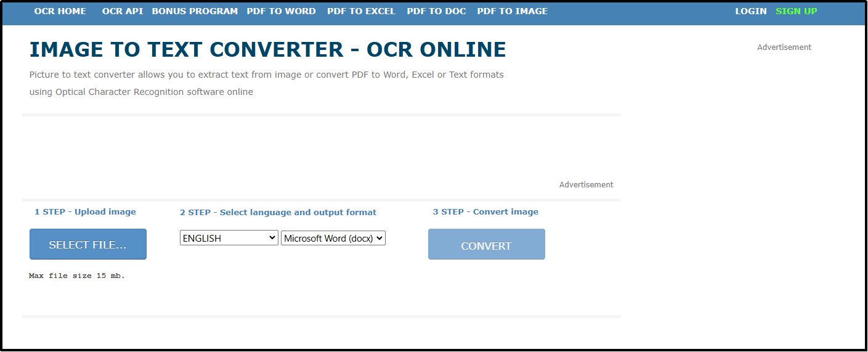Viewport: 868px width, 352px height.
Task: Click the LOGIN link
Action: point(750,11)
